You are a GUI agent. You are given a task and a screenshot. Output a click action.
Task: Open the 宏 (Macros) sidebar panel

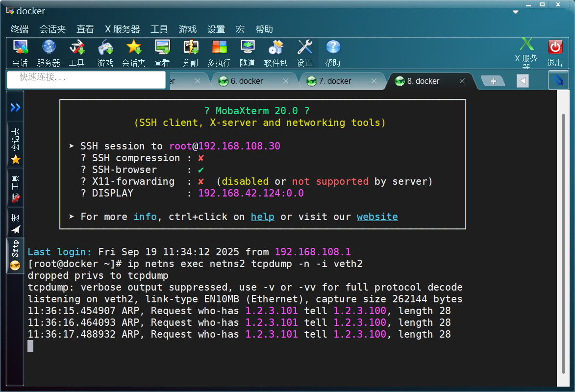[15, 223]
